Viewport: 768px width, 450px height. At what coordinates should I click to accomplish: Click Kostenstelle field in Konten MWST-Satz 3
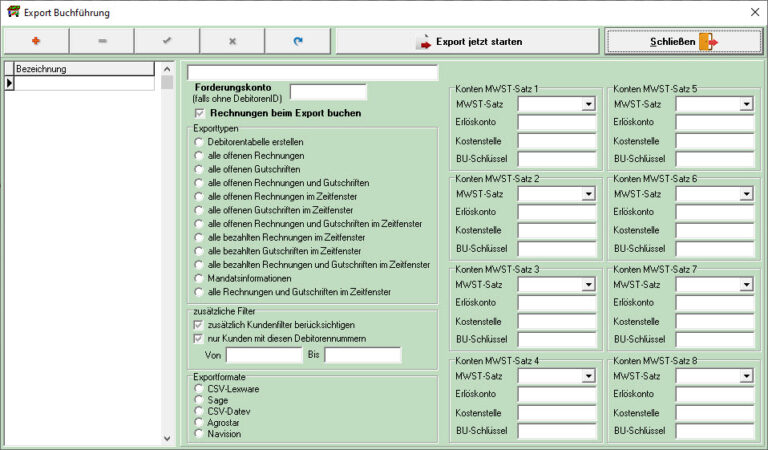click(x=557, y=322)
